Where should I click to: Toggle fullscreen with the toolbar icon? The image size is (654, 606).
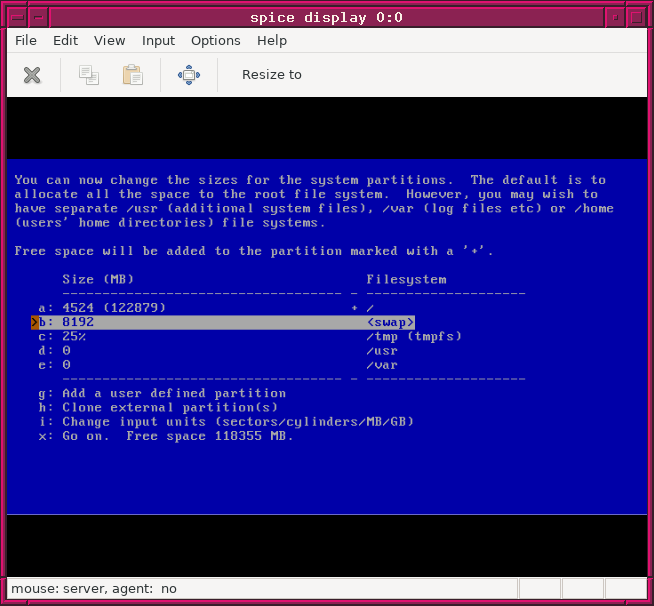(189, 75)
